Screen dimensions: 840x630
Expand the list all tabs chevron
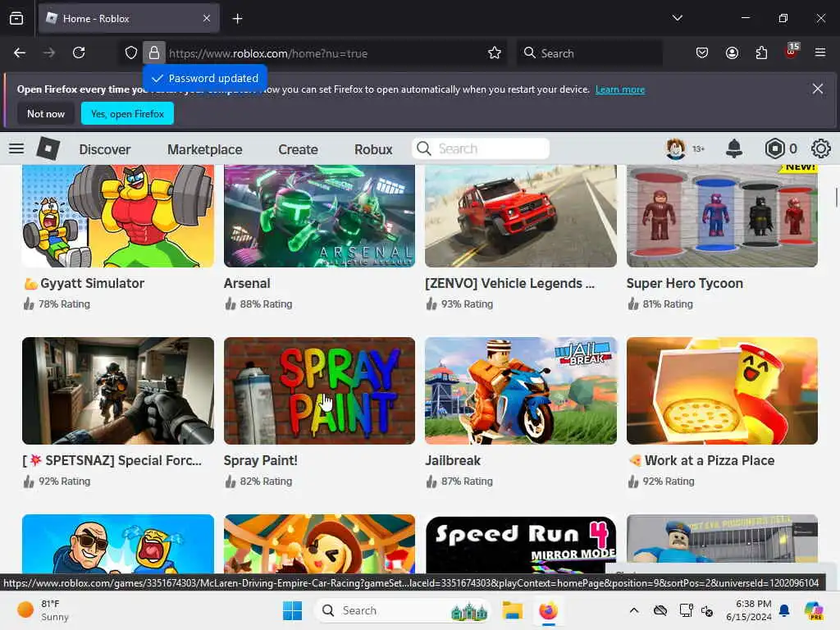tap(677, 18)
